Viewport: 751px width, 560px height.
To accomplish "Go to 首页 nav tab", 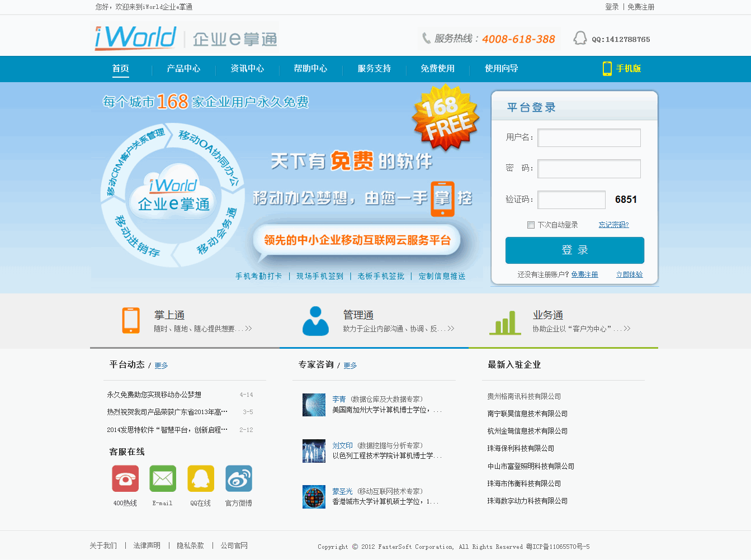I will coord(121,69).
